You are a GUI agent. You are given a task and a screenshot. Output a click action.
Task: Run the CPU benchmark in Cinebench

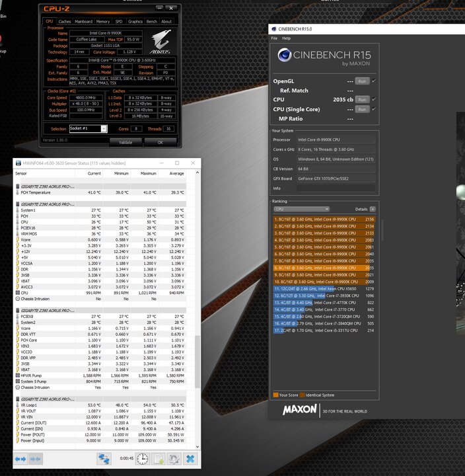pos(362,99)
